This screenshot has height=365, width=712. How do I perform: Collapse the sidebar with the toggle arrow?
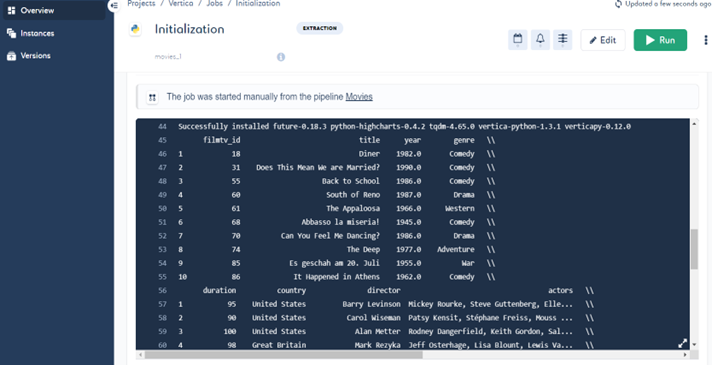114,5
